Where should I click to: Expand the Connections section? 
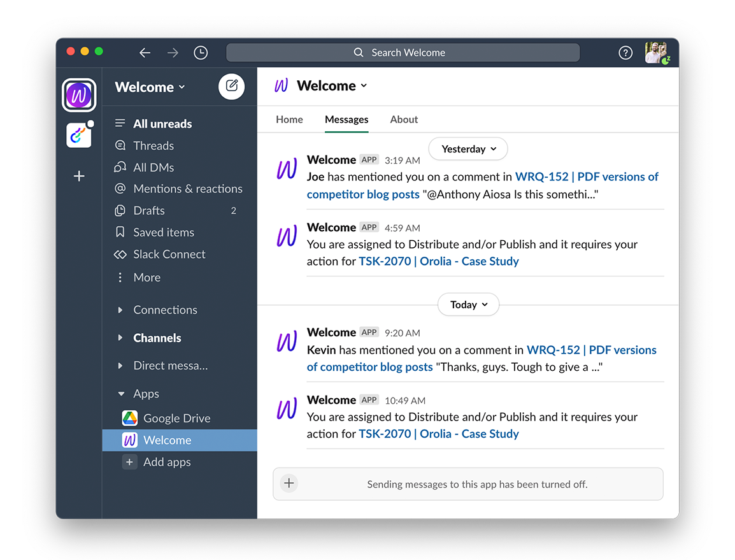[x=120, y=310]
